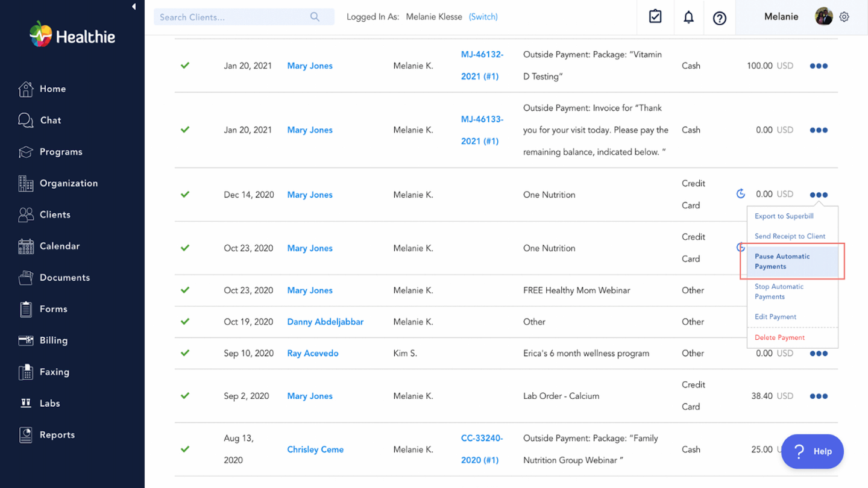Open the tasks clipboard checkmark icon

click(655, 17)
